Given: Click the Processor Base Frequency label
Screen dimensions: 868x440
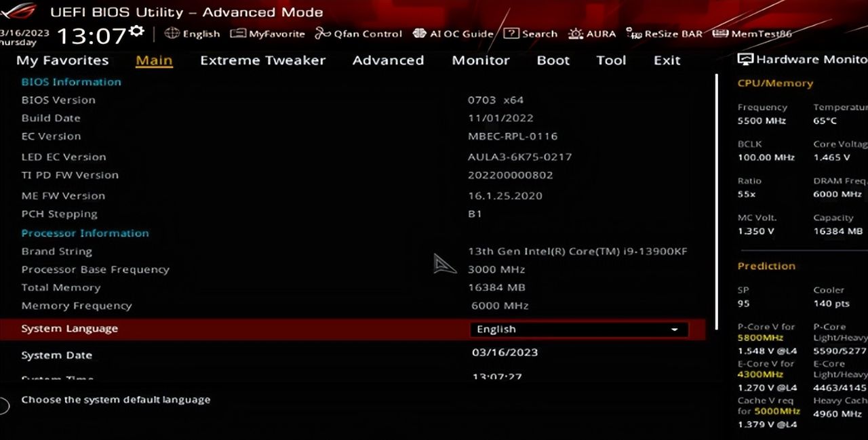Looking at the screenshot, I should [95, 270].
